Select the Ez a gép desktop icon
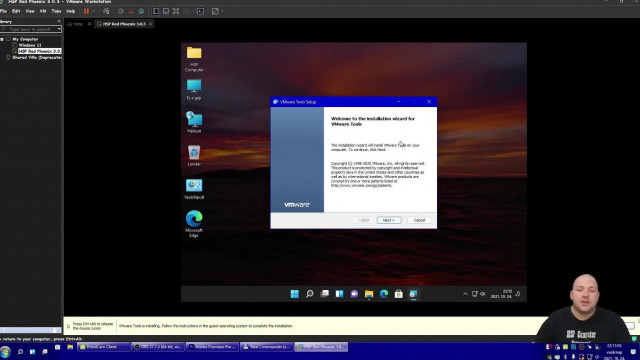Screen dimensions: 640x360 point(194,90)
